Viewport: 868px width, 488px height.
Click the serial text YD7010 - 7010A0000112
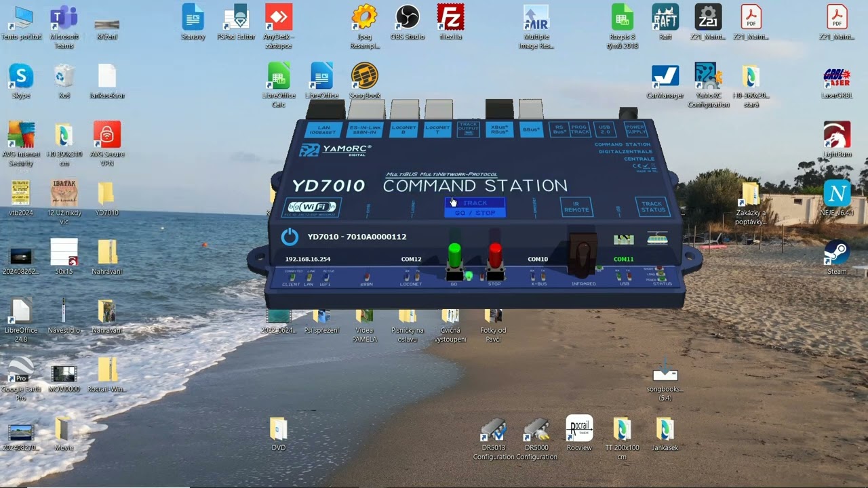coord(357,237)
